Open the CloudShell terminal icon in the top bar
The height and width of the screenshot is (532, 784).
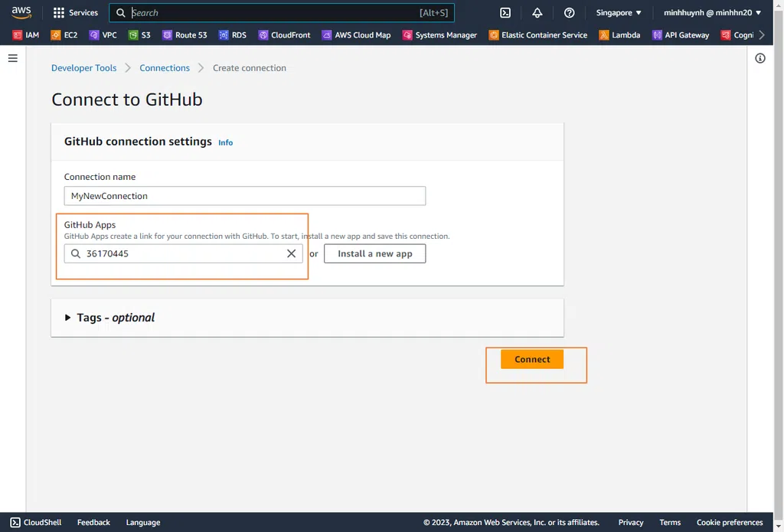click(505, 13)
